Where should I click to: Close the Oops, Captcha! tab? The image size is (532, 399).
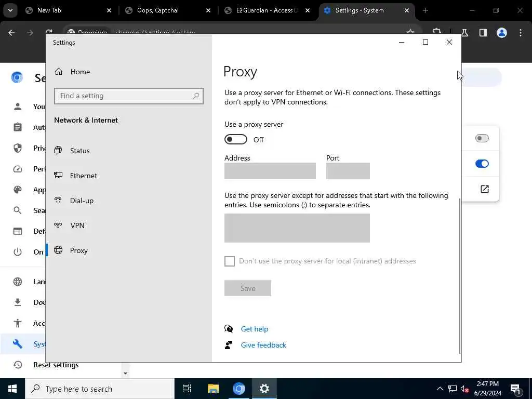click(x=208, y=10)
